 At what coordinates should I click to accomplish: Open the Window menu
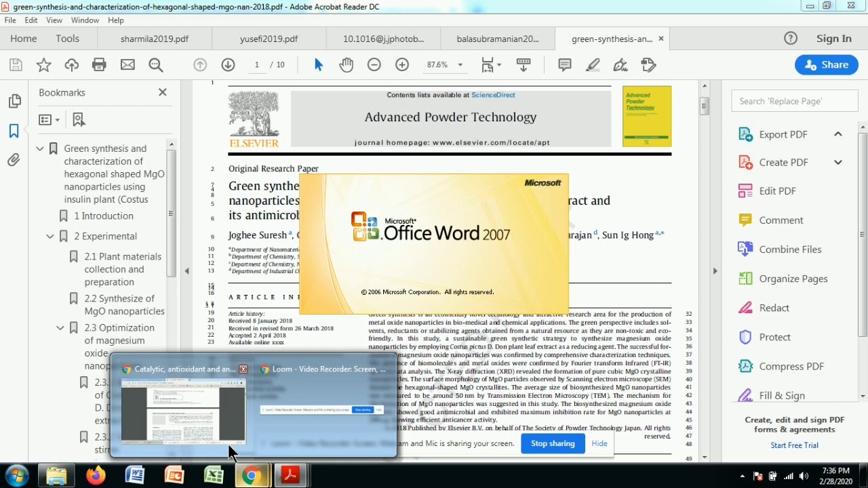(85, 20)
